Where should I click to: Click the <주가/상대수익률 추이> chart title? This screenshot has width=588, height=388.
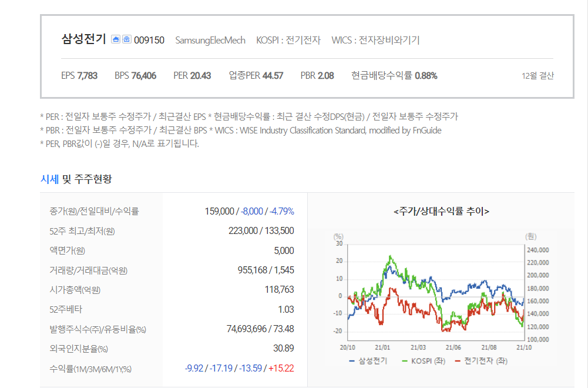tap(441, 211)
